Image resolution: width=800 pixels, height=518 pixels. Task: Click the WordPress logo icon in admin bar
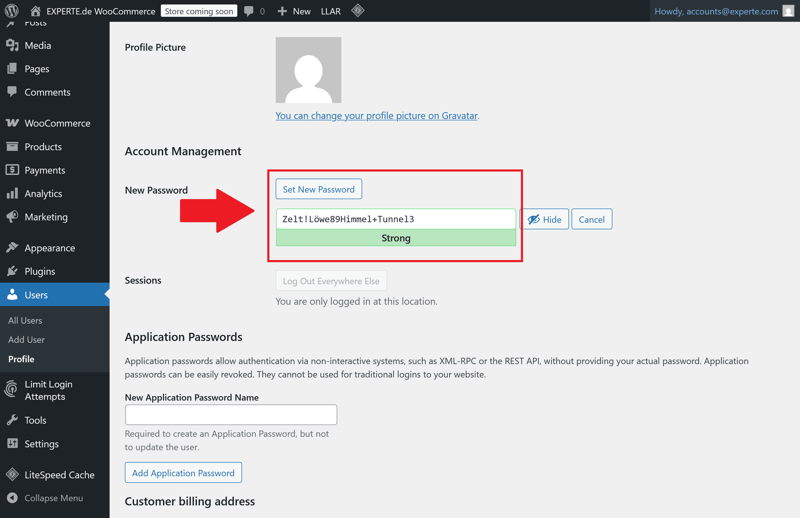pos(12,11)
